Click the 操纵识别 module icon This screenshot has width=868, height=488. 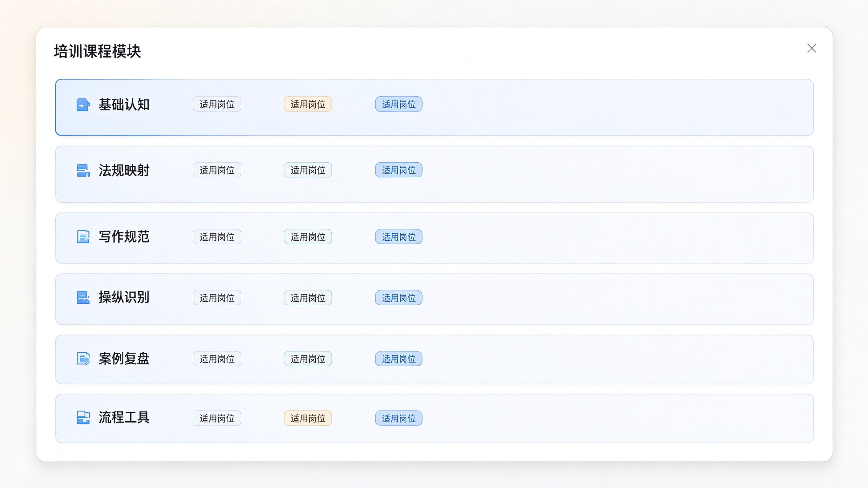[83, 298]
